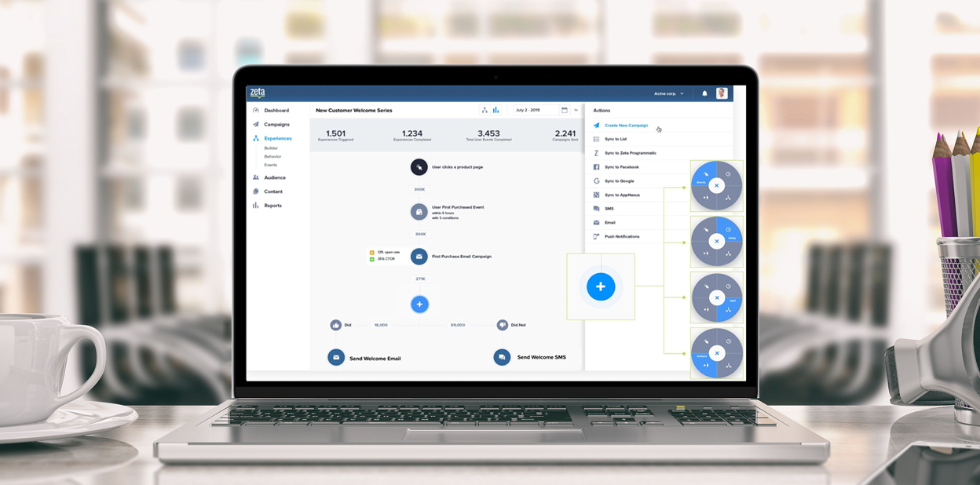Select the thumbs-down Did Not branch icon
Image resolution: width=980 pixels, height=485 pixels.
click(x=502, y=325)
